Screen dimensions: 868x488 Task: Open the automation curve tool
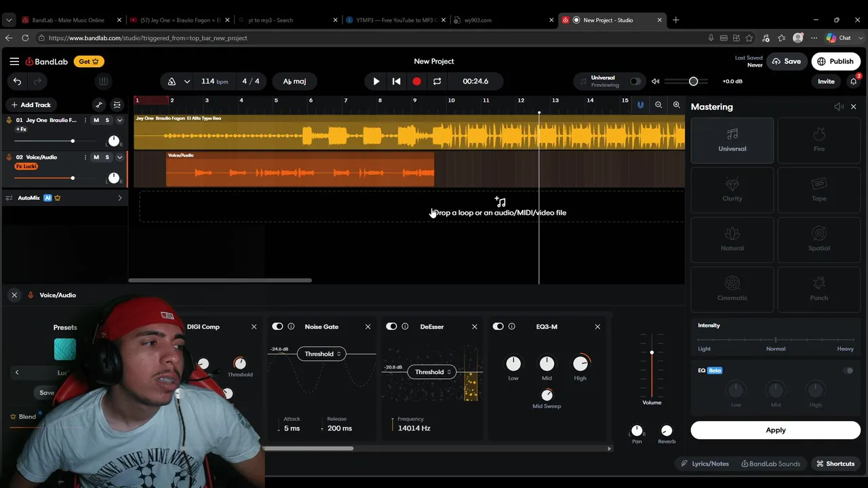99,105
